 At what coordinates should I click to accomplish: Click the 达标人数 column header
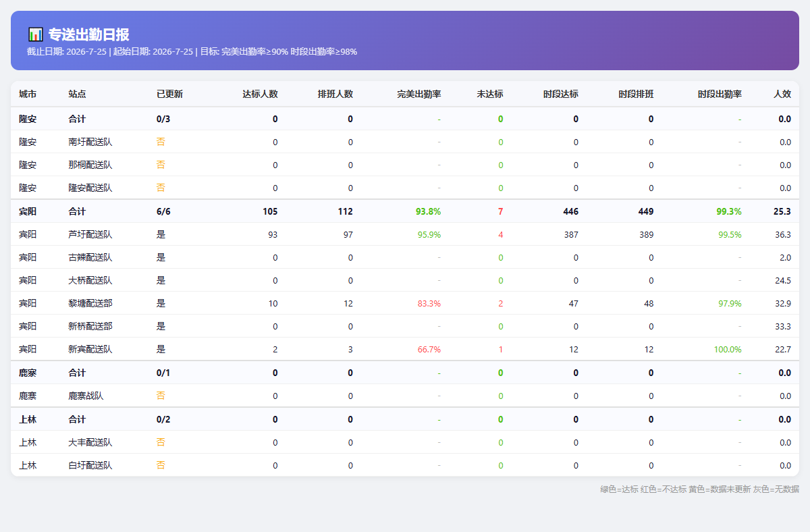point(260,94)
